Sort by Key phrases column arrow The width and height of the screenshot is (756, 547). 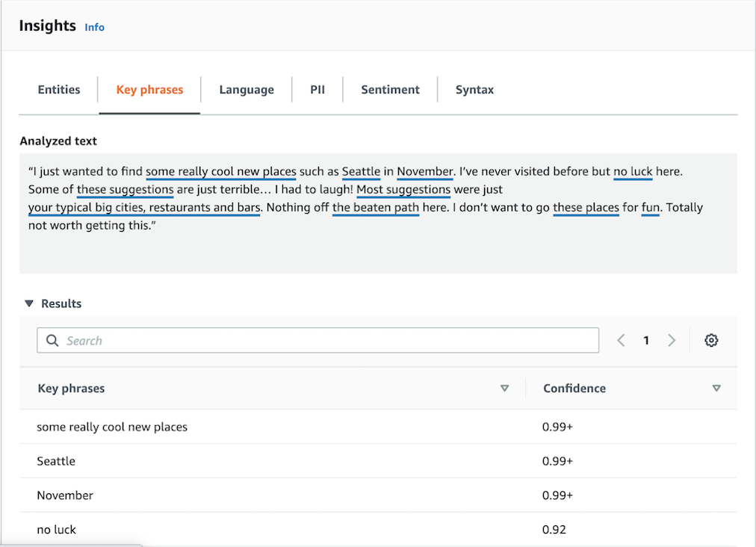[504, 389]
